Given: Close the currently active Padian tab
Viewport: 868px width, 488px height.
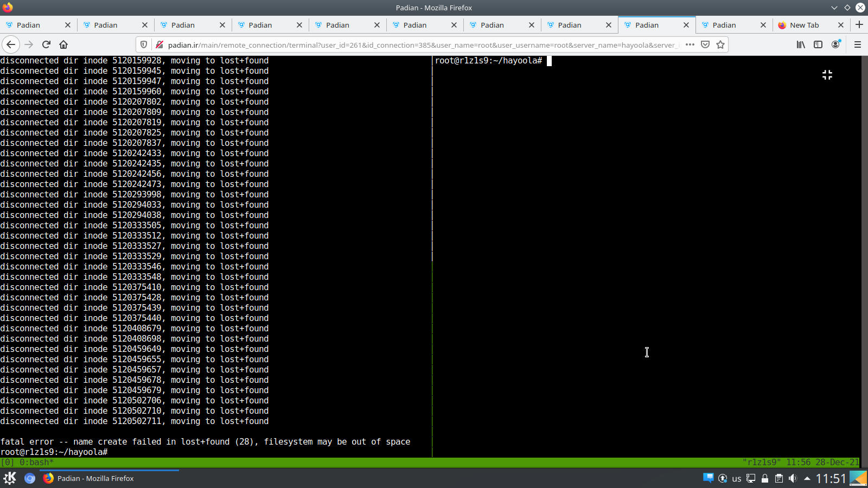Looking at the screenshot, I should click(686, 25).
